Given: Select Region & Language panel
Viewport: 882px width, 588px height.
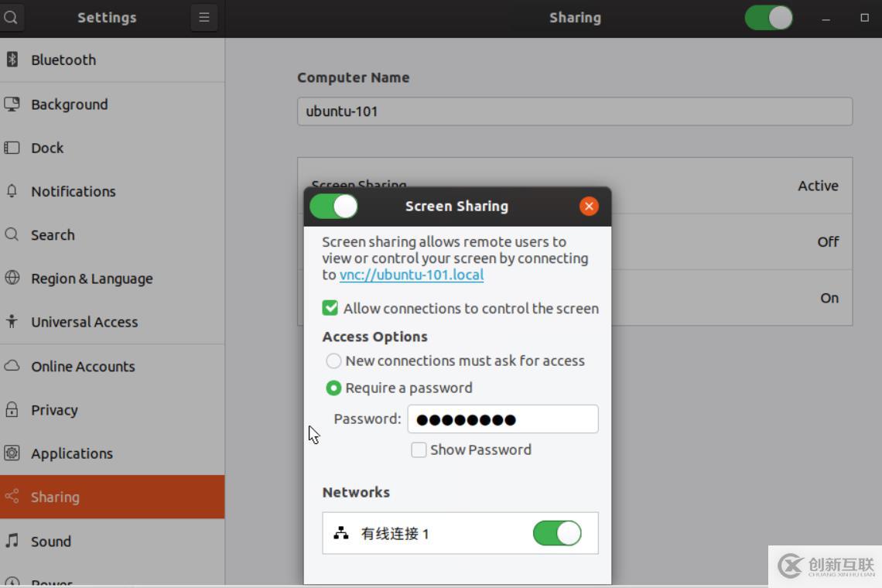Looking at the screenshot, I should (x=112, y=278).
